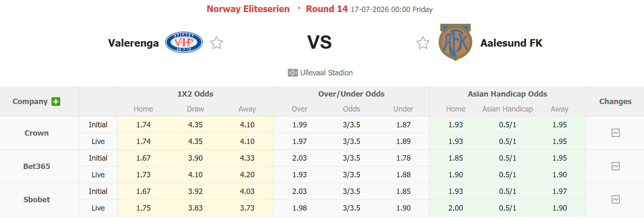Image resolution: width=644 pixels, height=221 pixels.
Task: Click the stadium icon beside Ullevaal Stadion
Action: point(292,73)
